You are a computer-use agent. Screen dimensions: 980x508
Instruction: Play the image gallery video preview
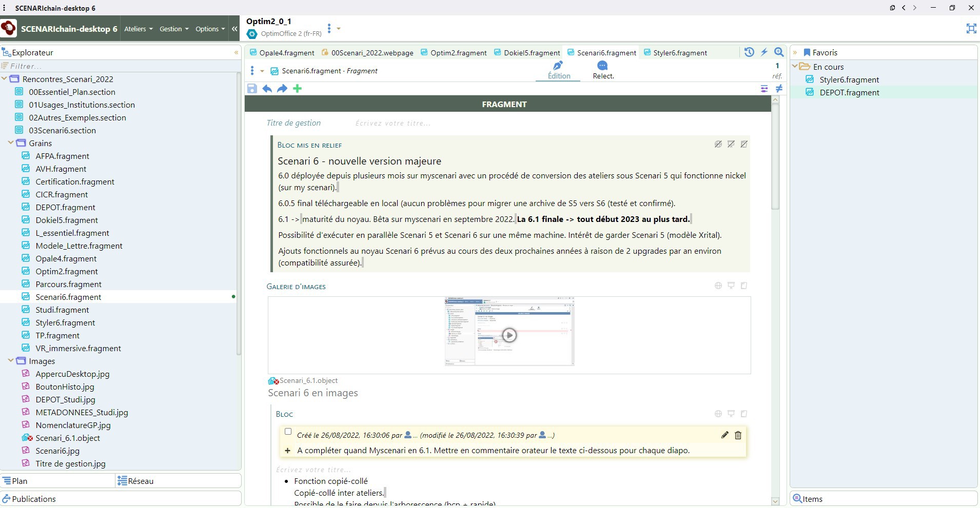pos(509,335)
